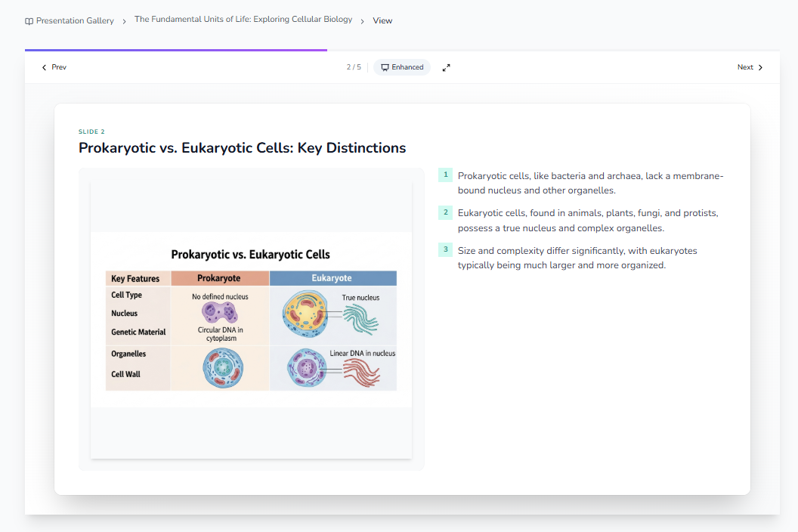Click the book icon in the breadcrumb
Viewport: 798px width, 532px height.
[29, 21]
